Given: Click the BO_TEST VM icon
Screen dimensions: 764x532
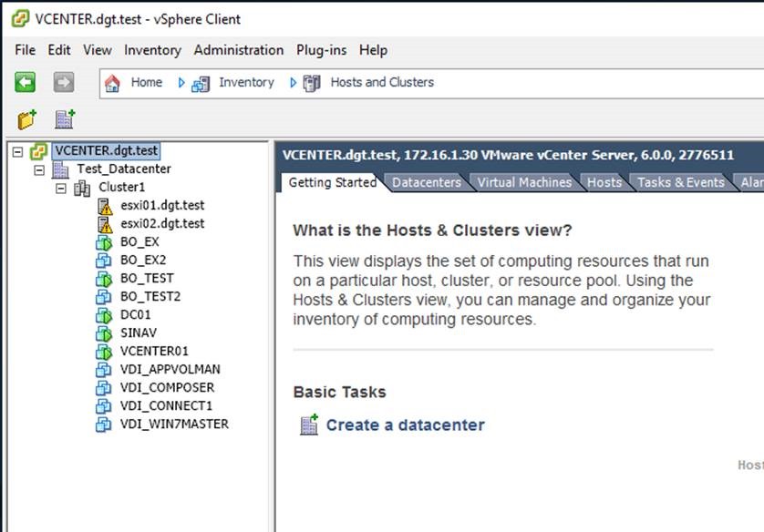Looking at the screenshot, I should coord(104,279).
